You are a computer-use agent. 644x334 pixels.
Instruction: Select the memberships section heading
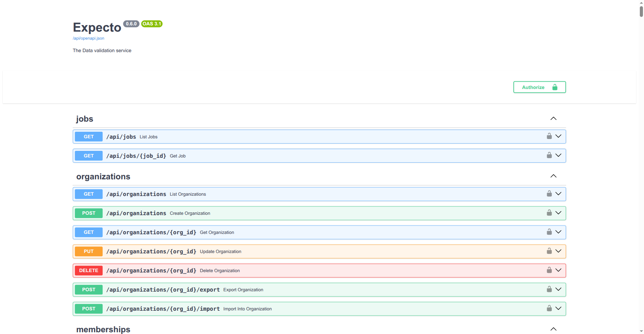point(103,329)
